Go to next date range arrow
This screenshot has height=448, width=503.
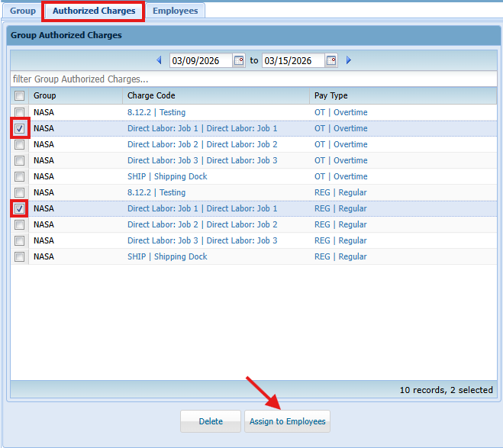point(349,60)
